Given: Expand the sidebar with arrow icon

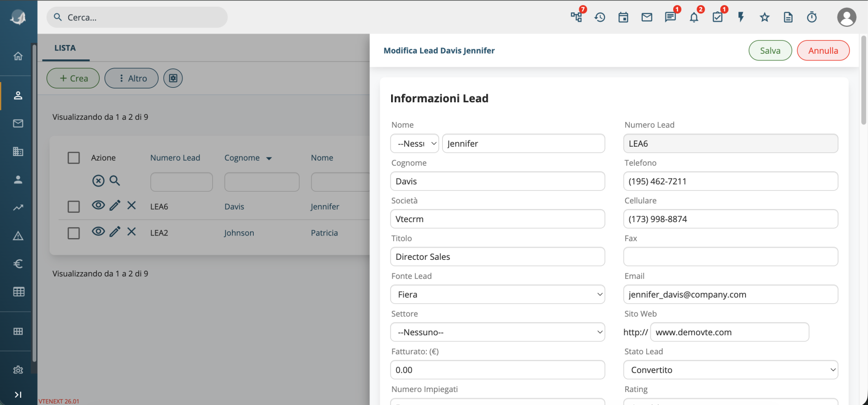Looking at the screenshot, I should click(18, 395).
